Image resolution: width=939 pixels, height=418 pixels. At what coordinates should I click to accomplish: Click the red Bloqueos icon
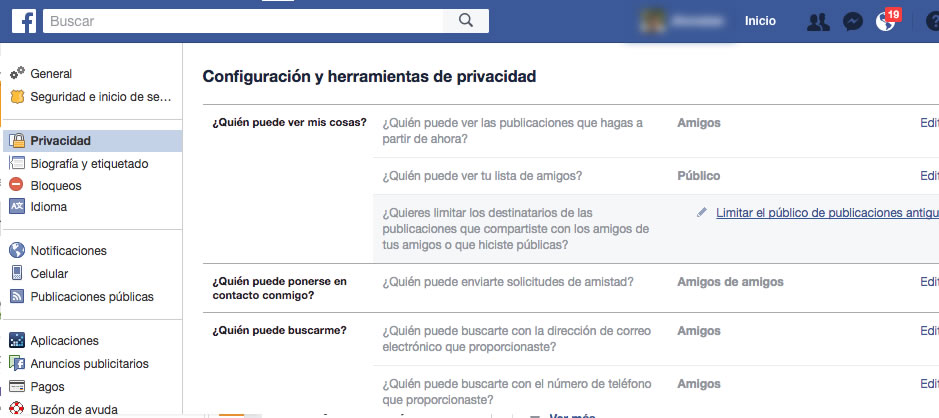17,185
